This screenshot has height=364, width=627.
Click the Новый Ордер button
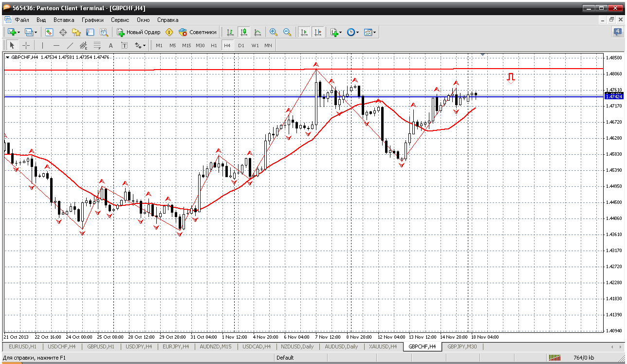pyautogui.click(x=139, y=32)
